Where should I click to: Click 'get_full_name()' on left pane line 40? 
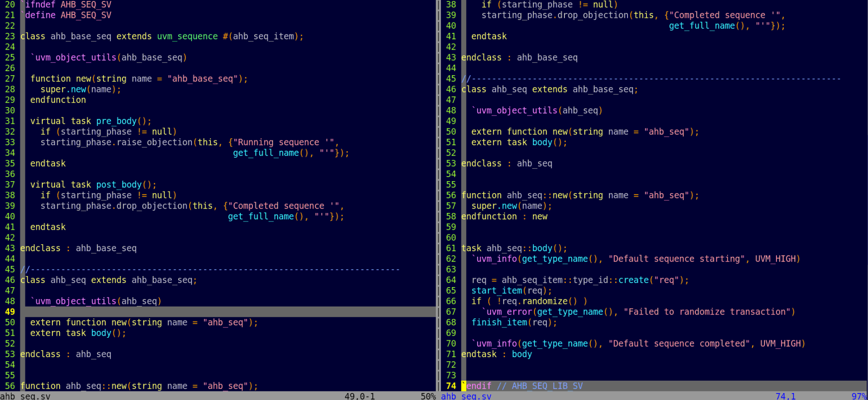coord(266,216)
